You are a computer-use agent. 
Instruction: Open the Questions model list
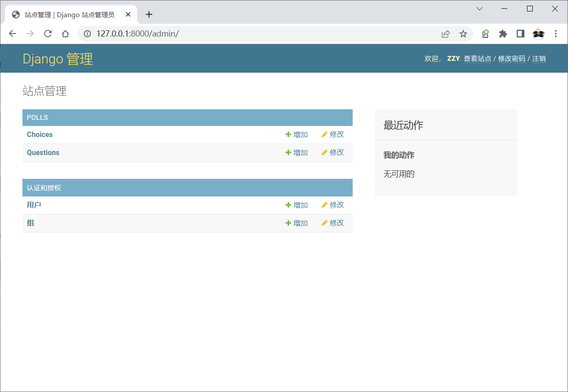click(x=43, y=153)
